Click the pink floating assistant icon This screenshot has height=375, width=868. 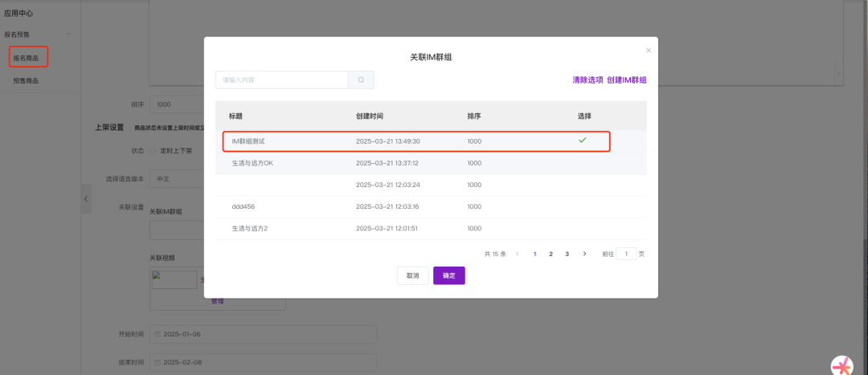pyautogui.click(x=842, y=366)
